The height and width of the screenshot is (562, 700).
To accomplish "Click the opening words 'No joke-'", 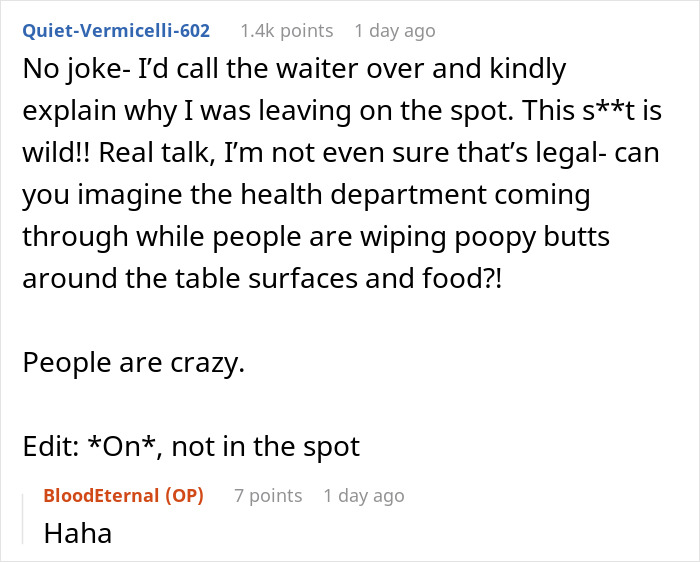I will coord(77,70).
